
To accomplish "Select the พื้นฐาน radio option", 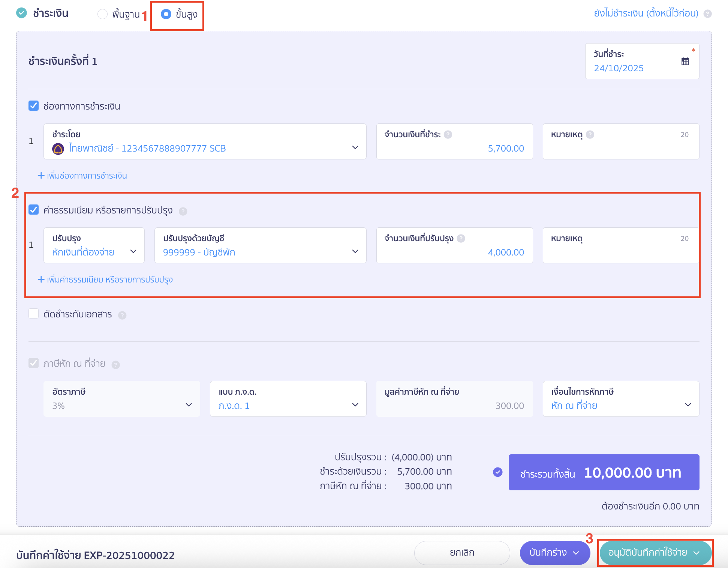I will click(x=102, y=14).
